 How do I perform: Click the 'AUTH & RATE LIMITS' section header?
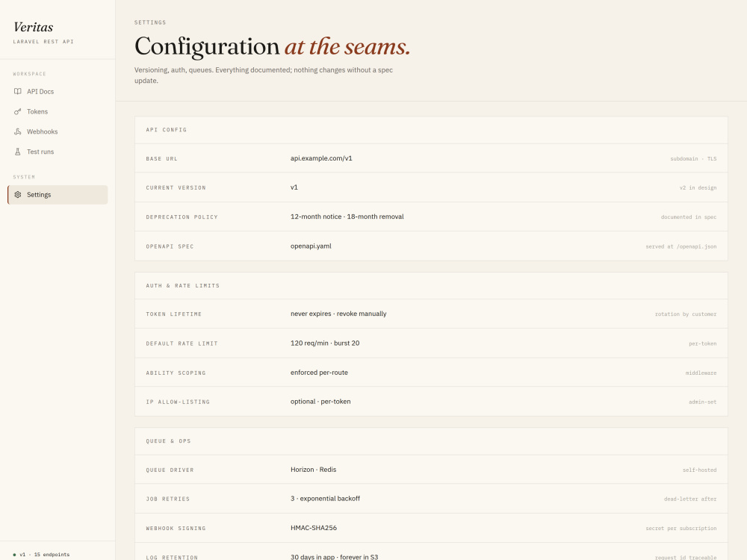[x=182, y=286]
